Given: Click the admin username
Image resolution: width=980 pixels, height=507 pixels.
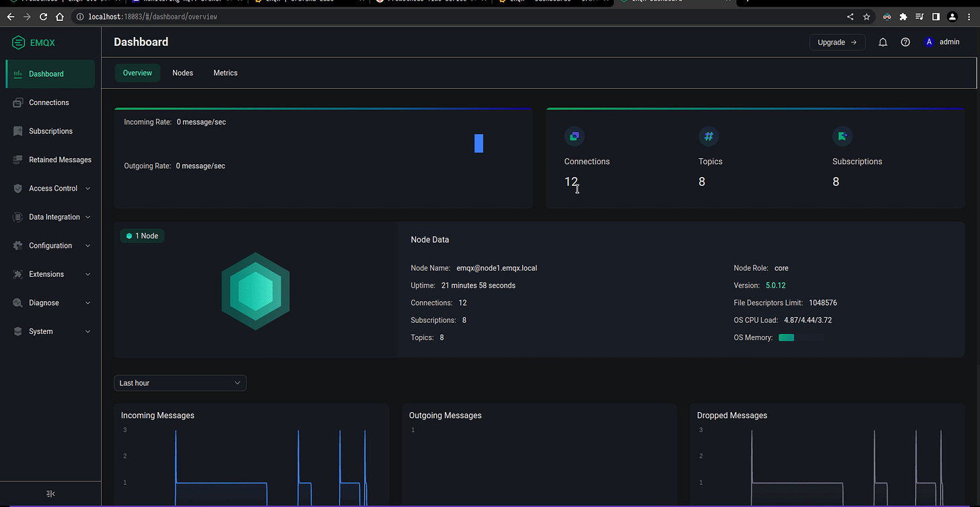Looking at the screenshot, I should [x=949, y=42].
